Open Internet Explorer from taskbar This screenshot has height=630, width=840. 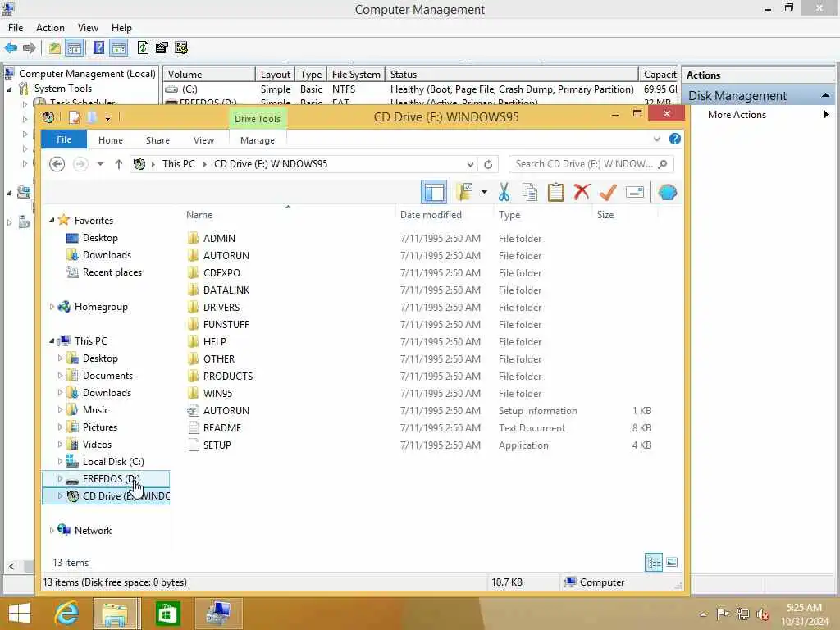67,614
